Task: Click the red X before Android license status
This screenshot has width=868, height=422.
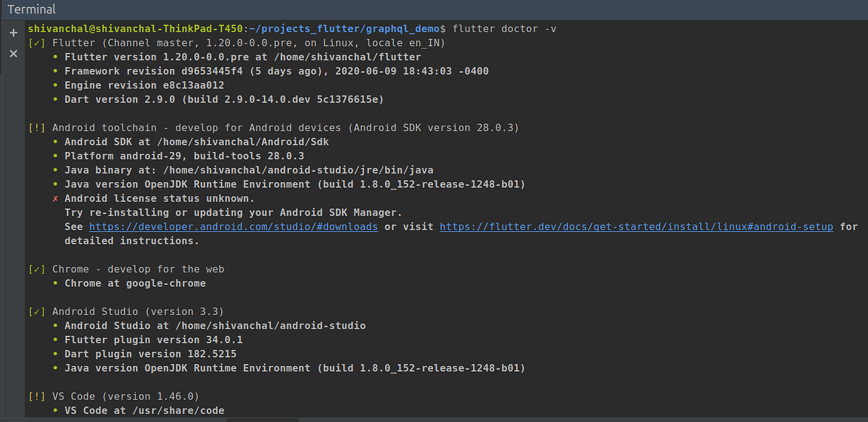Action: point(55,199)
